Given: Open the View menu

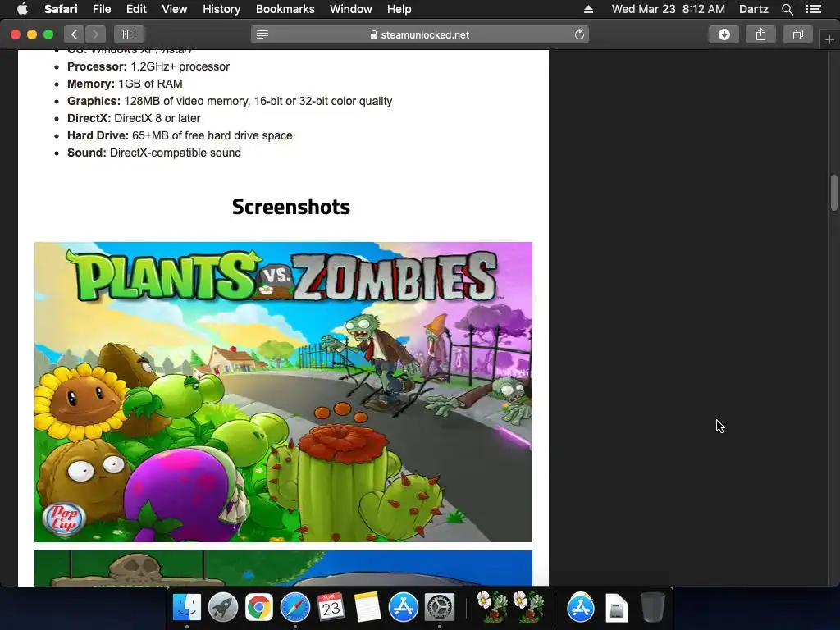Looking at the screenshot, I should point(174,9).
